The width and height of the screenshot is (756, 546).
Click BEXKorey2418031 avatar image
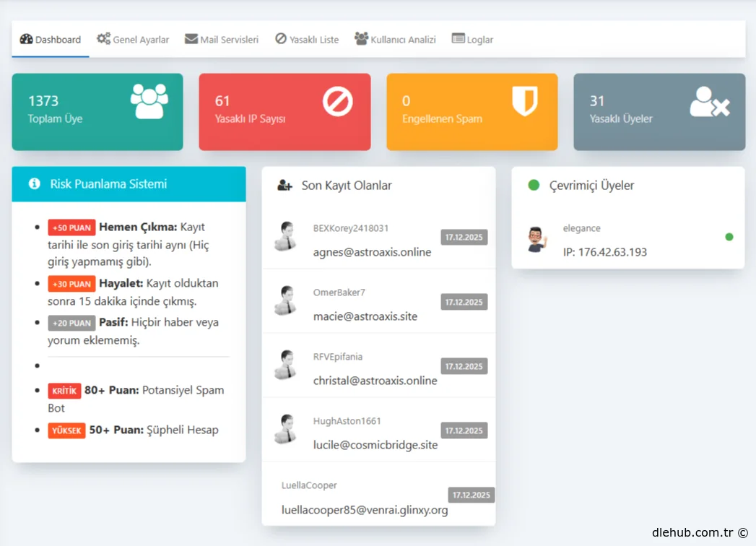(286, 236)
